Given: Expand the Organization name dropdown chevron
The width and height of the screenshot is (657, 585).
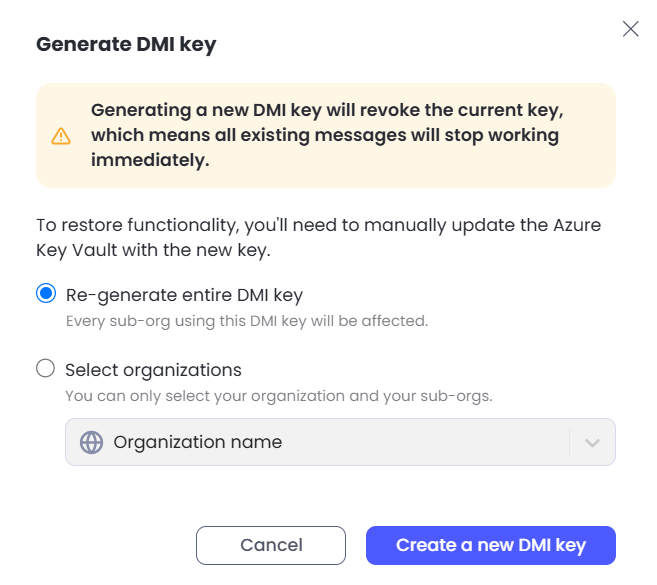Looking at the screenshot, I should click(592, 443).
